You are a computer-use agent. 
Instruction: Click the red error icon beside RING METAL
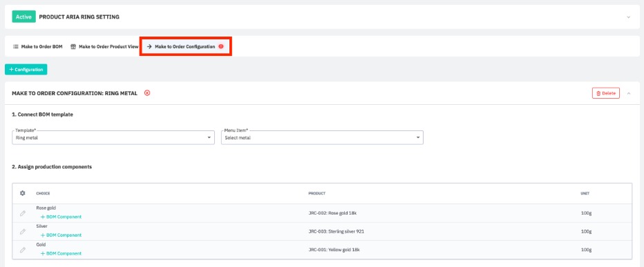coord(147,93)
